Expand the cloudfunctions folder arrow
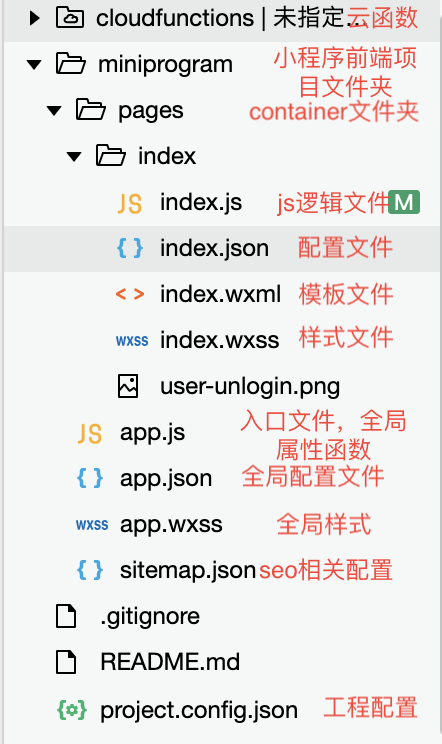The image size is (442, 744). coord(34,18)
